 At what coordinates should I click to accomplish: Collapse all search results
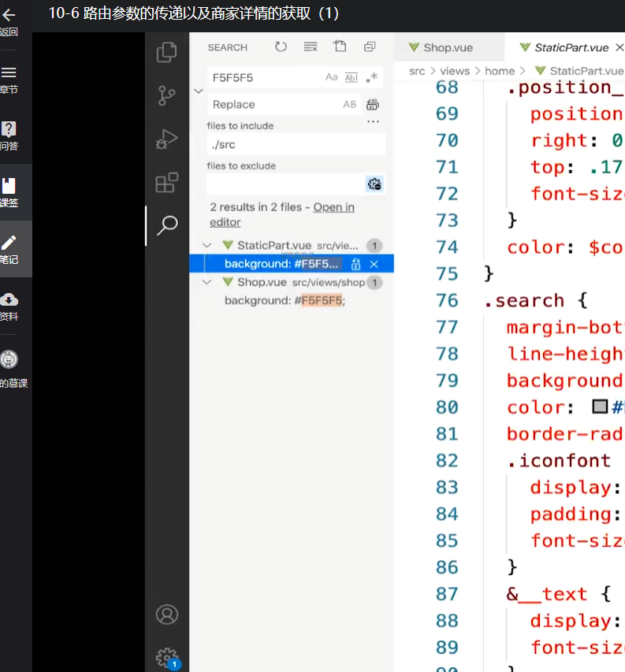point(370,46)
